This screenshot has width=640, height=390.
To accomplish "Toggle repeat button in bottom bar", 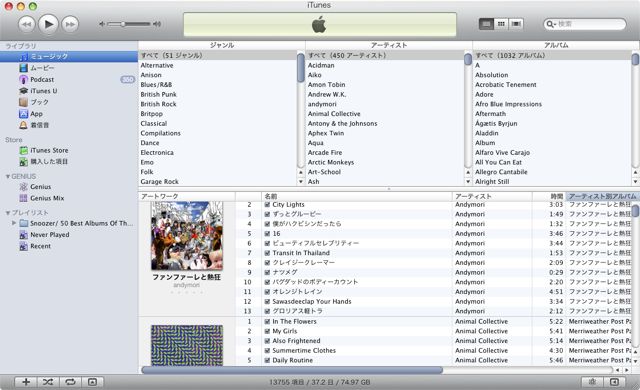I will (x=70, y=382).
